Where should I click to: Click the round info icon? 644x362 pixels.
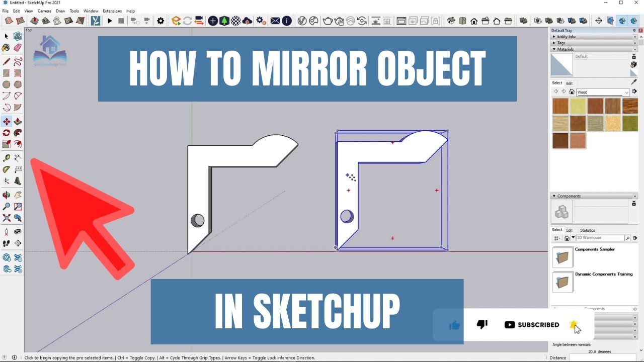coord(287,21)
